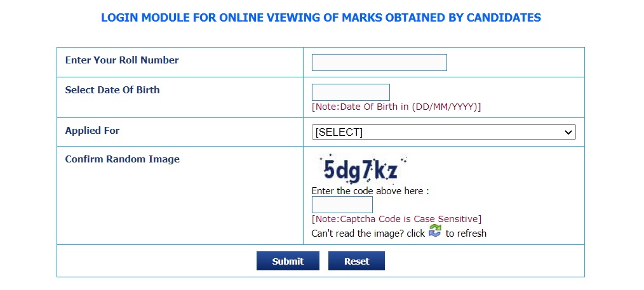Click the Captcha Code is Case Sensitive note
The height and width of the screenshot is (290, 644).
[x=396, y=219]
